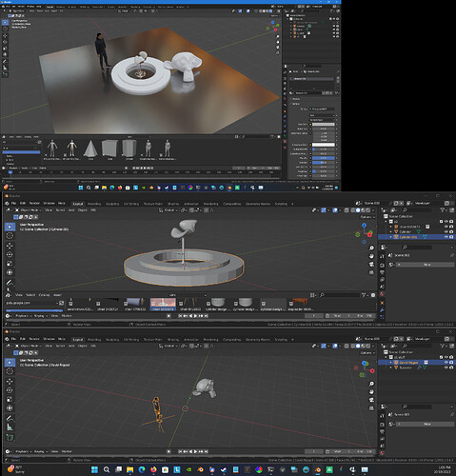The width and height of the screenshot is (456, 476).
Task: Click pan hand icon in middle Blender window
Action: coord(371,256)
